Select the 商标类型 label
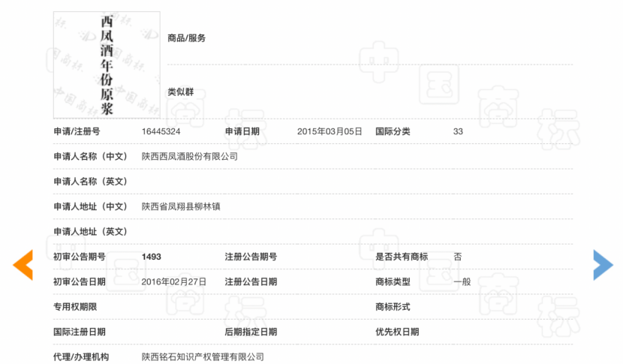The width and height of the screenshot is (623, 364). click(x=393, y=281)
